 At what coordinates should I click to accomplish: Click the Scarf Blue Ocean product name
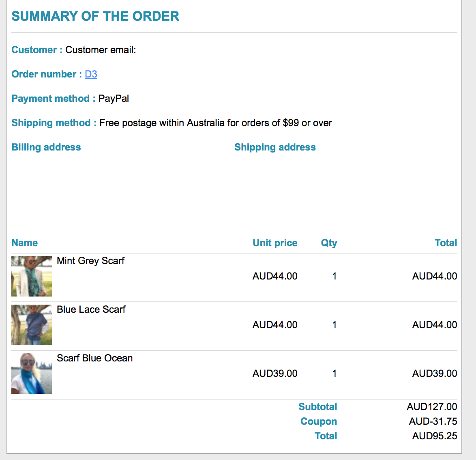[94, 358]
